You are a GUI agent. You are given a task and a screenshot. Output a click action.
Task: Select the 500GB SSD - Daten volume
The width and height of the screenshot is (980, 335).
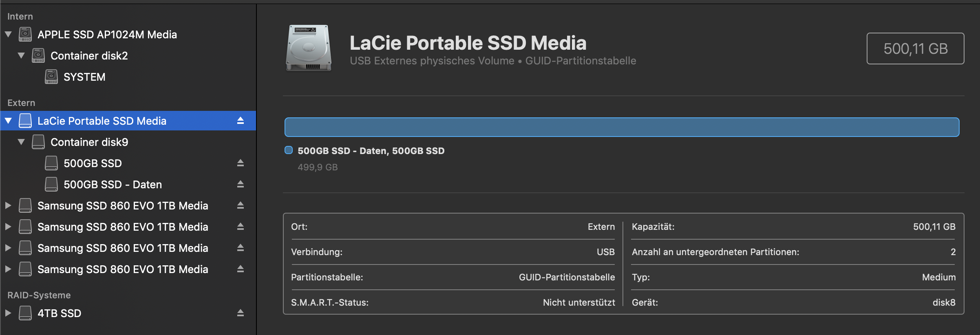click(113, 184)
